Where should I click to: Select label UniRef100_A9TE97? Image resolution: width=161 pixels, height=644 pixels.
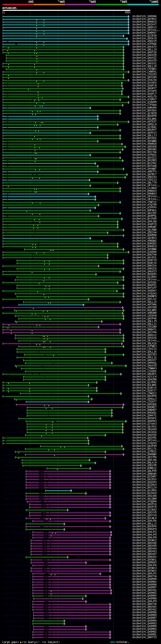(x=144, y=121)
